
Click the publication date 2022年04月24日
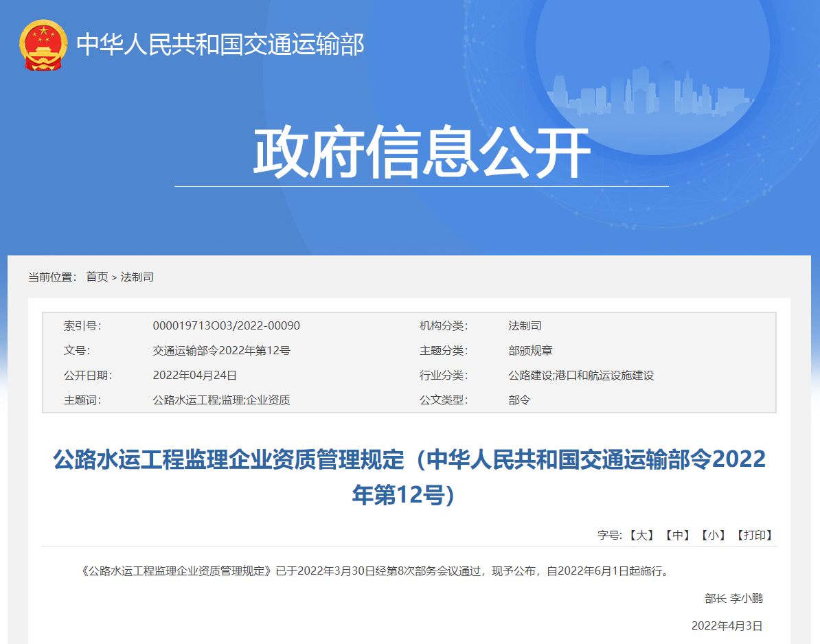(x=194, y=375)
